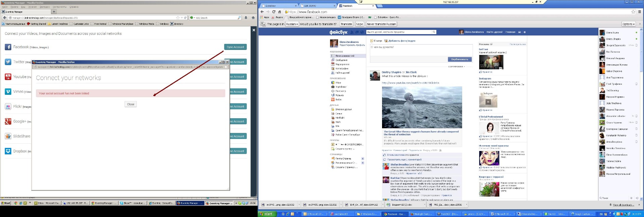Click the Translate button
This screenshot has height=217, width=644.
pos(346,24)
